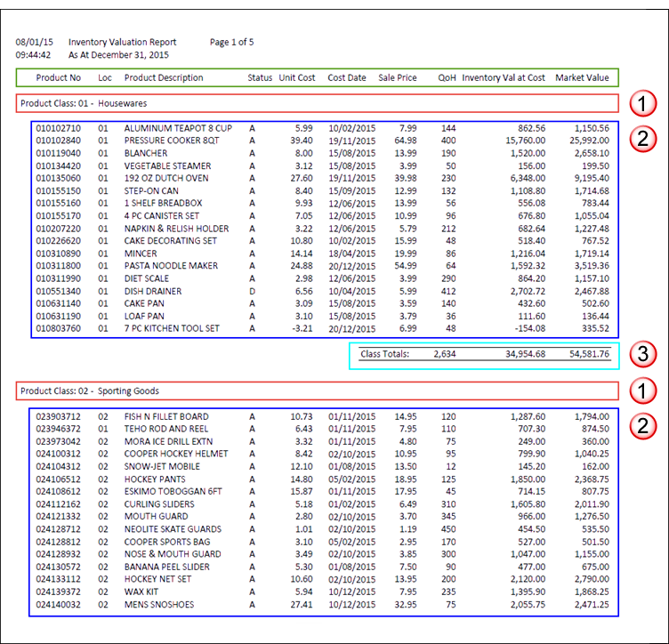The height and width of the screenshot is (644, 669).
Task: Click the Class Totals label
Action: pos(384,354)
